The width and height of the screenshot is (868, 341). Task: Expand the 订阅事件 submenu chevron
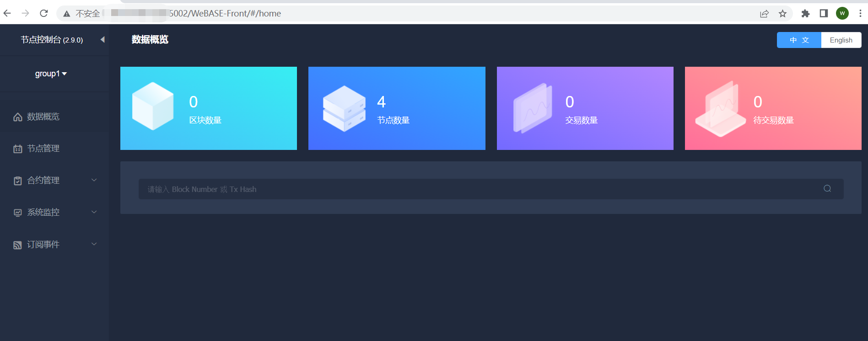(94, 244)
